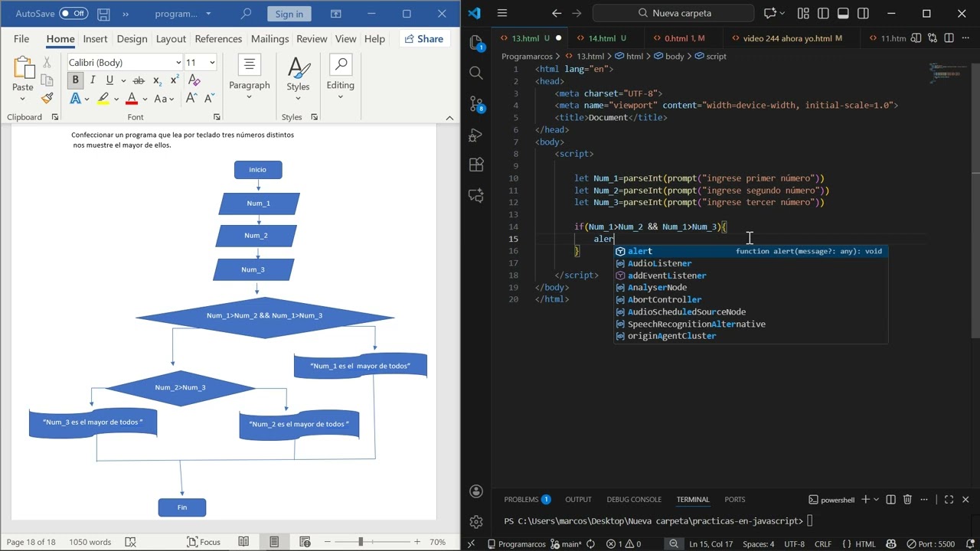Image resolution: width=980 pixels, height=551 pixels.
Task: Expand the font name Calibri dropdown
Action: click(x=178, y=63)
